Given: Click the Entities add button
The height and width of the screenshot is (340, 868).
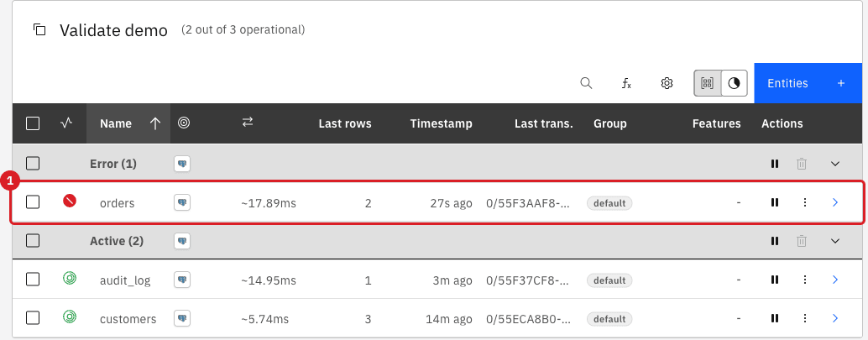Looking at the screenshot, I should coord(808,83).
